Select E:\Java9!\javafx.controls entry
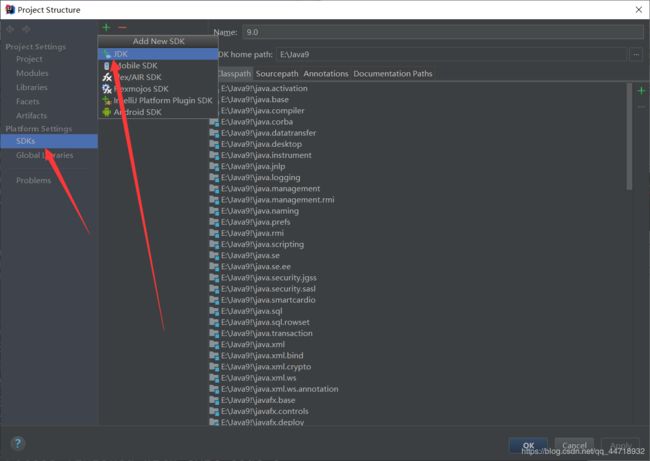650x461 pixels. point(264,411)
